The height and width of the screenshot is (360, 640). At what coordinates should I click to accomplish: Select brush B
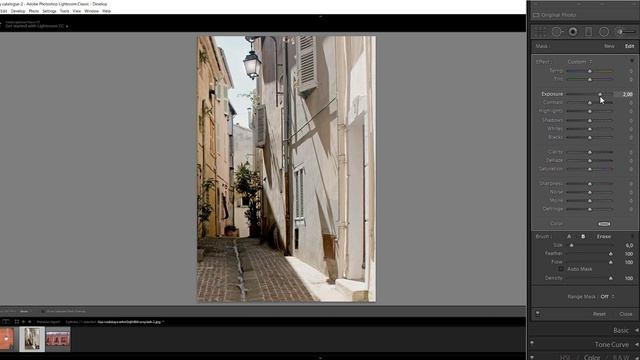coord(583,236)
